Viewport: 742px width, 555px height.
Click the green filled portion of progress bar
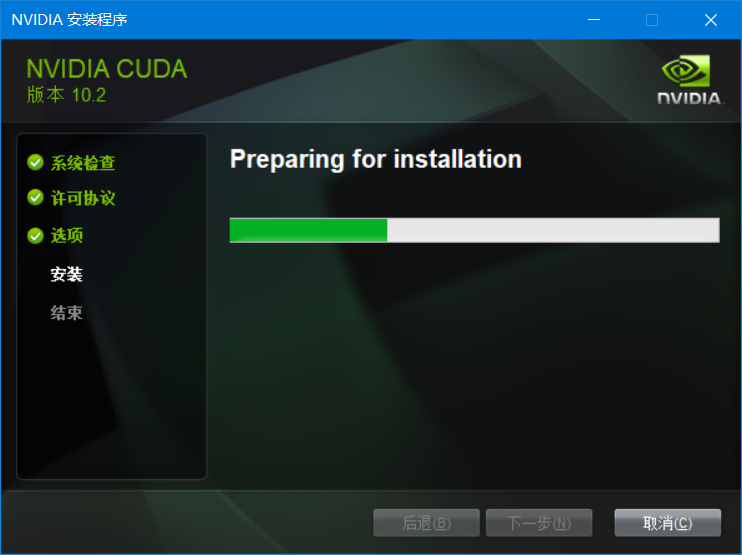[309, 230]
